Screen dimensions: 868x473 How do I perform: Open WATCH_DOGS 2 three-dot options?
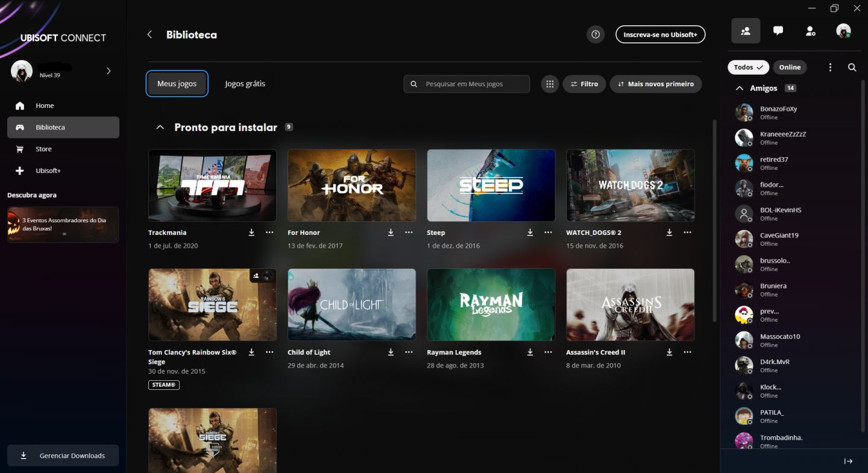[x=687, y=233]
